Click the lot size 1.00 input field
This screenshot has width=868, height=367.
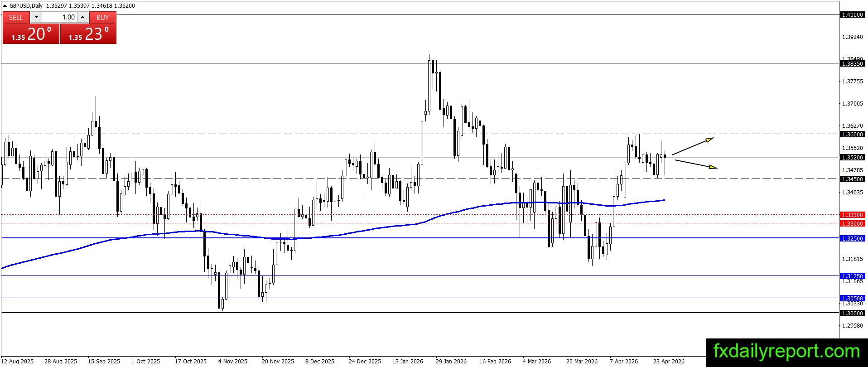tap(60, 17)
